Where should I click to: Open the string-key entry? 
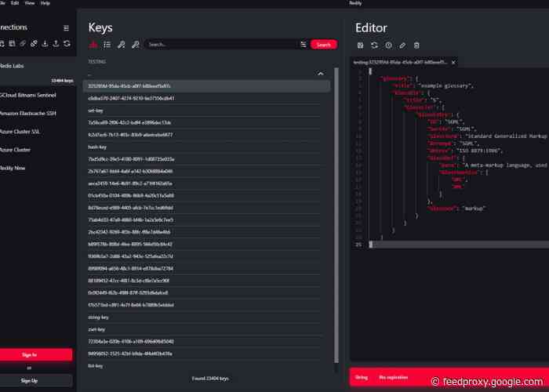point(204,317)
